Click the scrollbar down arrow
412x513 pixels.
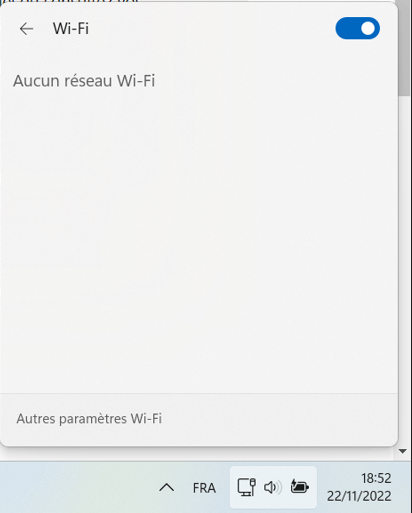click(403, 451)
